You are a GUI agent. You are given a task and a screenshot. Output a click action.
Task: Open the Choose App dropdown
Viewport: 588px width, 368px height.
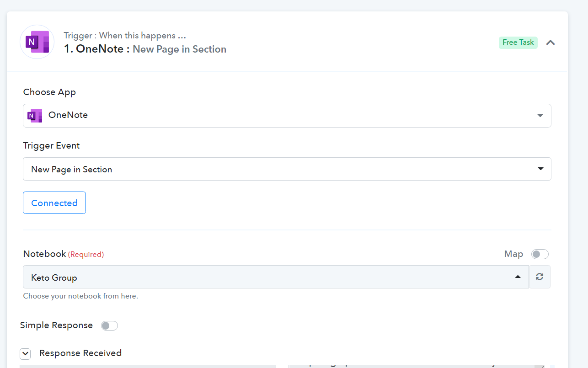tap(287, 116)
